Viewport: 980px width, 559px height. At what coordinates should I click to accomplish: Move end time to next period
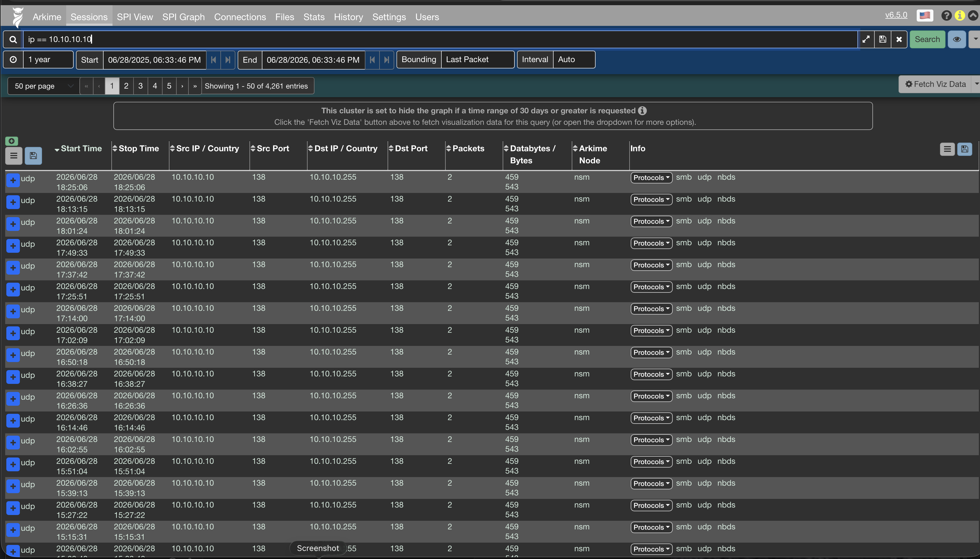(x=386, y=60)
